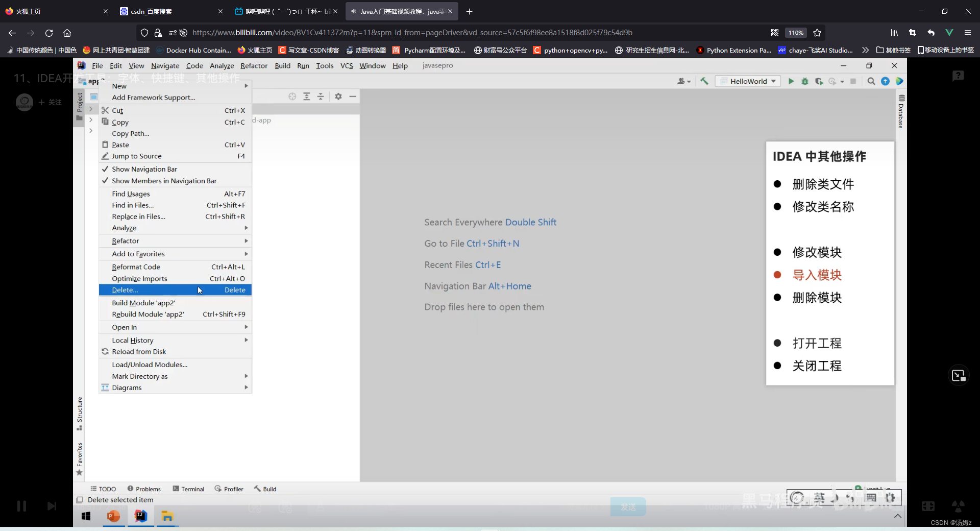Open the File menu in IDEA

[97, 65]
